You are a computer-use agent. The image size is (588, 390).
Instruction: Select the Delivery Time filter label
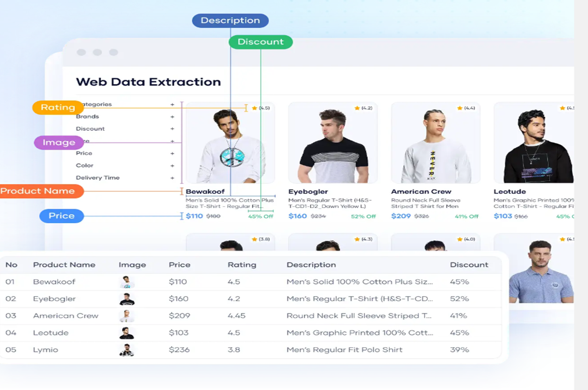98,178
